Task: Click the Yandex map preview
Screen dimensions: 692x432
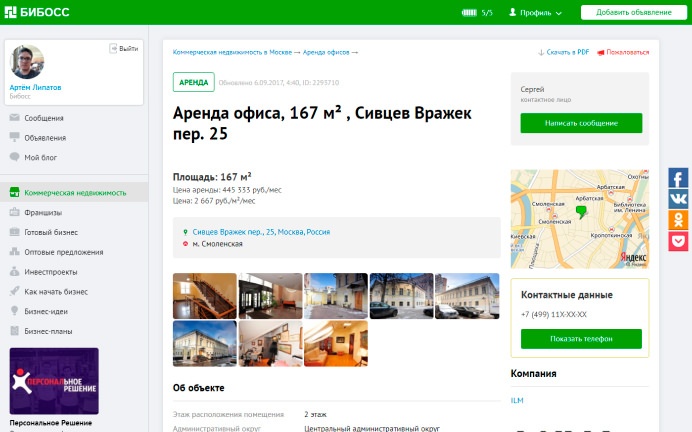Action: pyautogui.click(x=580, y=219)
